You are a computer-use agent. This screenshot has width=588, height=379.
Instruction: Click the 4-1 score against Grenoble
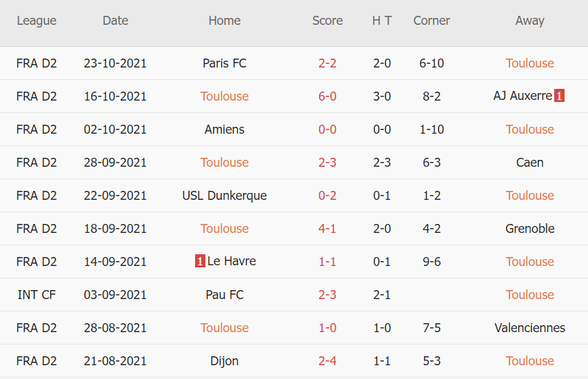[x=327, y=229]
